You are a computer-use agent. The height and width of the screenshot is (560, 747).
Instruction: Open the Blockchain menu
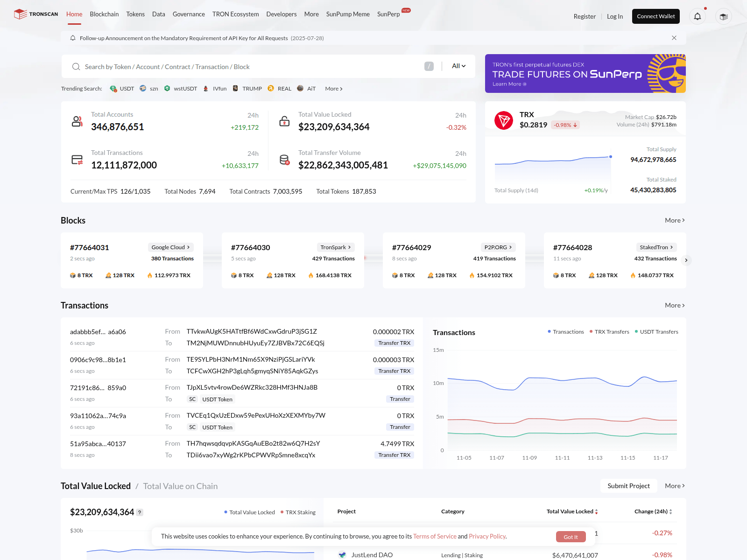coord(104,14)
